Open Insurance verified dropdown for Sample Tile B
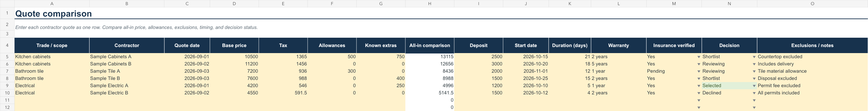The height and width of the screenshot is (111, 868). (699, 79)
